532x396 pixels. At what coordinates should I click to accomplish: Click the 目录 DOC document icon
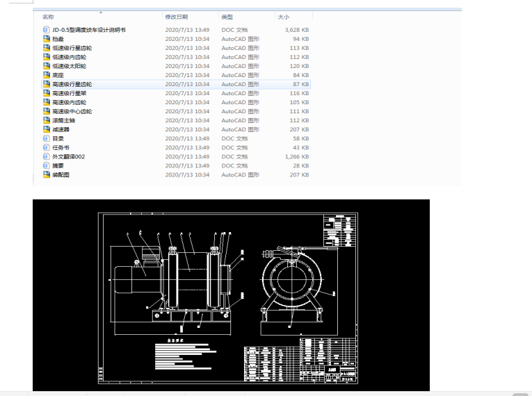click(47, 138)
